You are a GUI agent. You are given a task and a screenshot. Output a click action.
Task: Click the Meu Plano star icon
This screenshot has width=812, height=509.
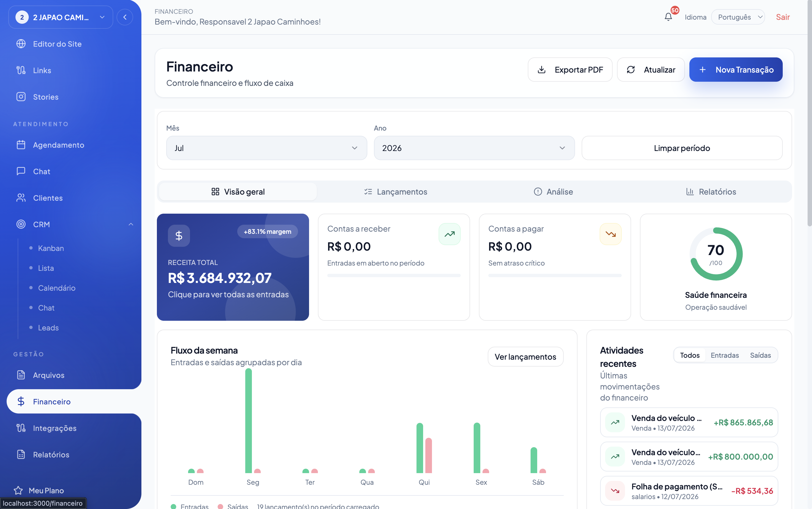[18, 491]
